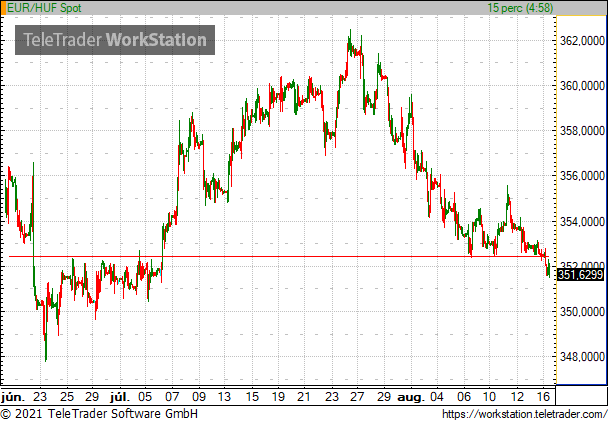
Task: Click the 358,0000 price axis label
Action: coord(582,131)
